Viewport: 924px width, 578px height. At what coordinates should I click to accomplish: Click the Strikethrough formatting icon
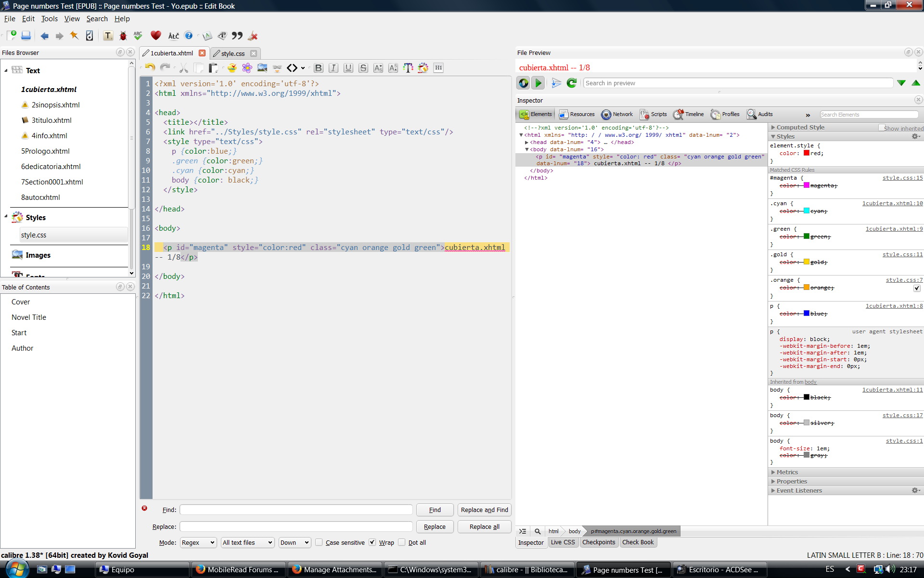click(x=363, y=68)
